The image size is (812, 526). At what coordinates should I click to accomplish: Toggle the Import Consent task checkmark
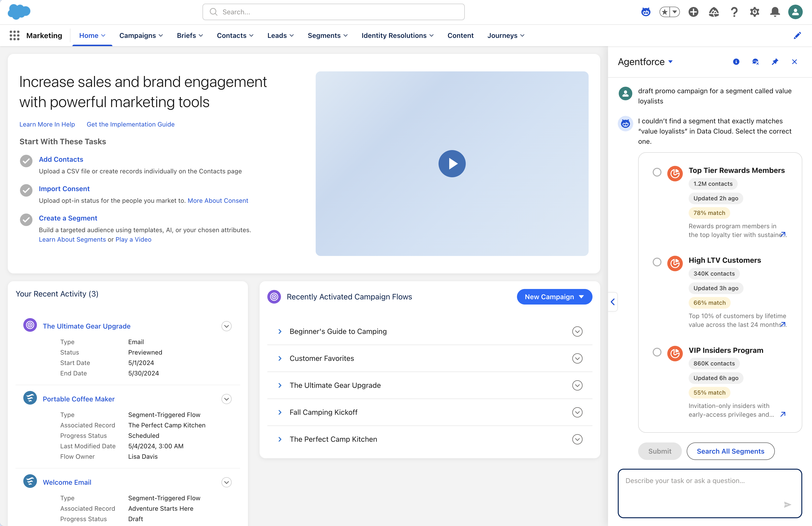(x=26, y=190)
